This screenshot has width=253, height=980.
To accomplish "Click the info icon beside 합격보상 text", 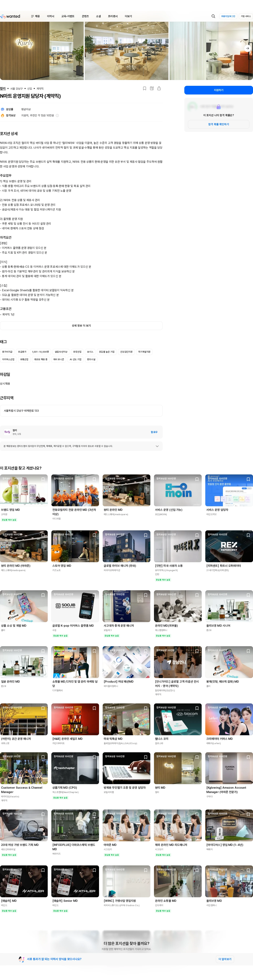I will [57, 115].
